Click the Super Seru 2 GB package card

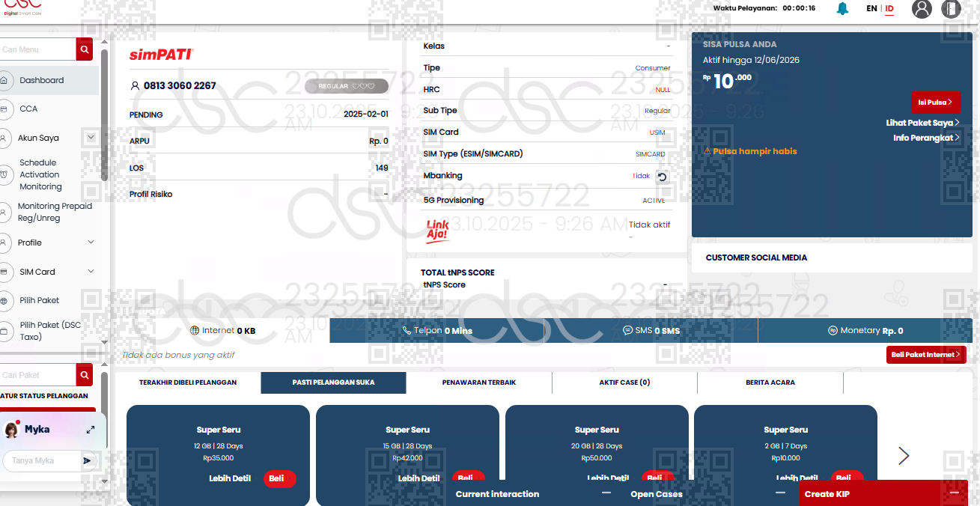coord(785,455)
